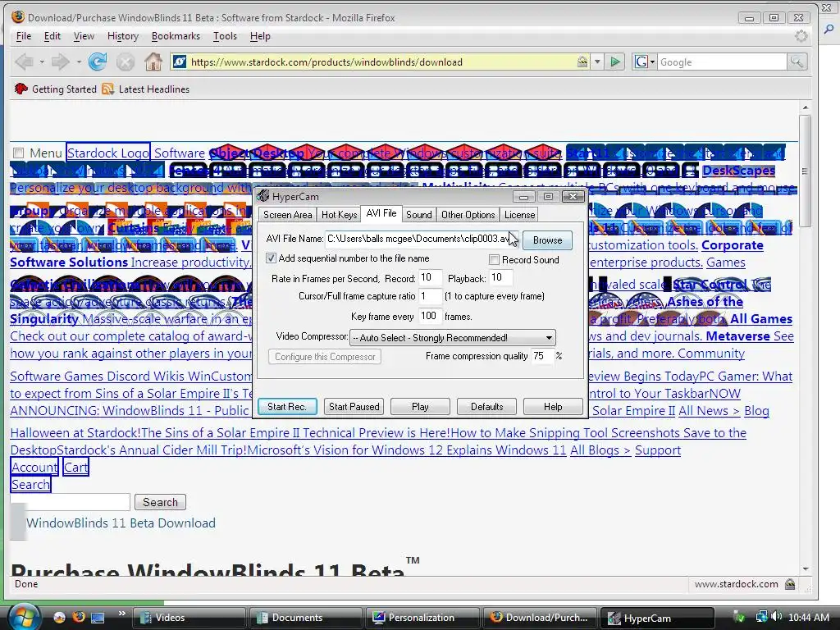
Task: Click the lock icon in the address bar
Action: click(x=582, y=62)
